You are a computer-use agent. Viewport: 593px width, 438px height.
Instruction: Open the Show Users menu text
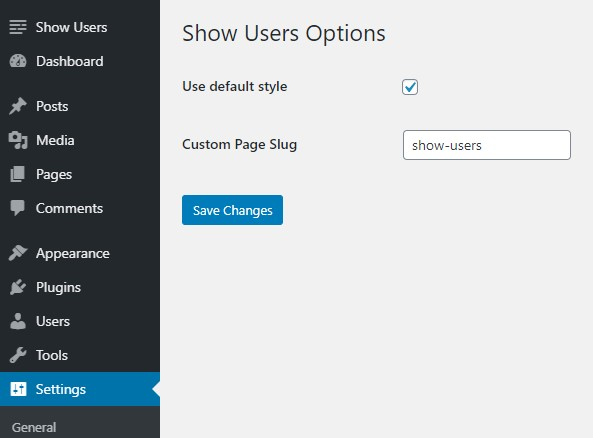(71, 27)
